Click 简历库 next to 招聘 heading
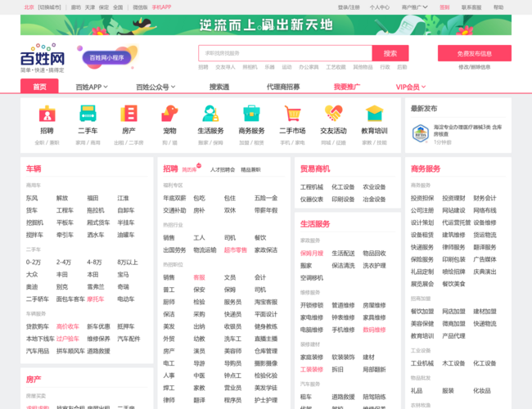The image size is (532, 409). (189, 169)
